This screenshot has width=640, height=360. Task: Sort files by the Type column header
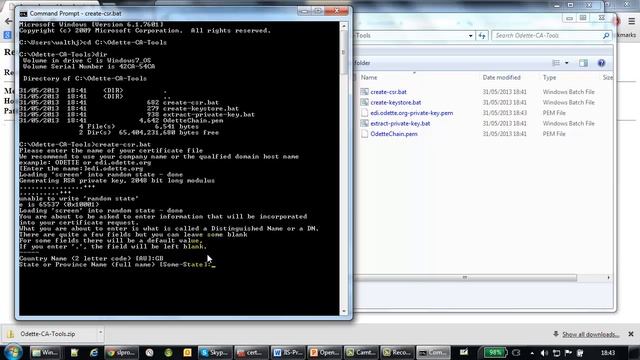[549, 78]
